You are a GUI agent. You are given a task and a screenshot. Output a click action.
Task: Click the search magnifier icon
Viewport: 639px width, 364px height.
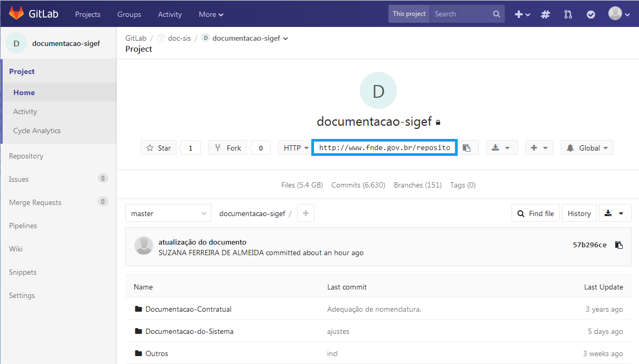[495, 14]
